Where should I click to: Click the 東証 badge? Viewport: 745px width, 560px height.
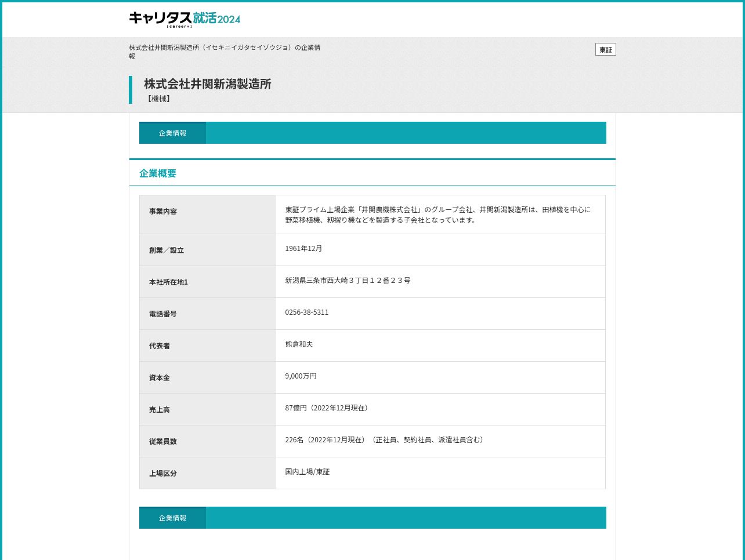coord(605,49)
